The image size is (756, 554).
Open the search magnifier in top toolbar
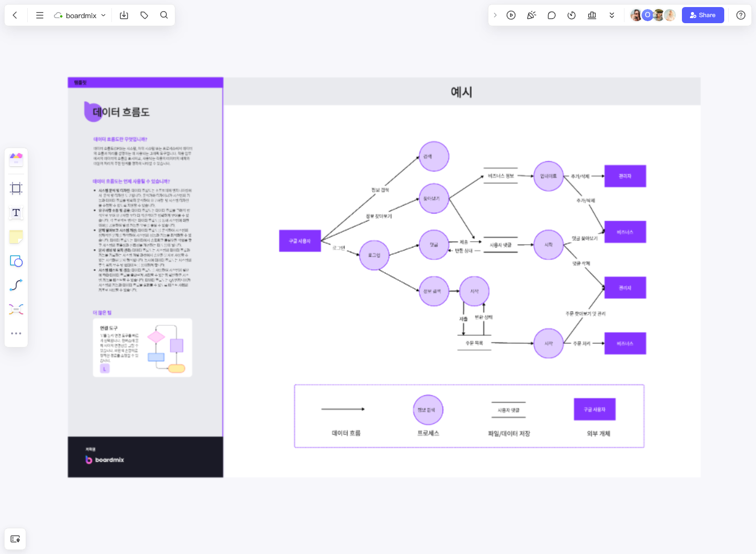[164, 15]
